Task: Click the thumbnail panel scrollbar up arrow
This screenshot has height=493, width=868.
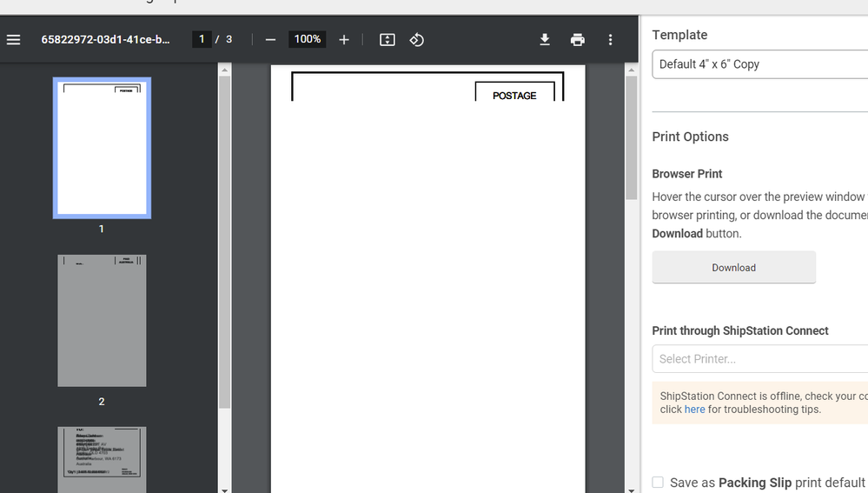Action: click(224, 70)
